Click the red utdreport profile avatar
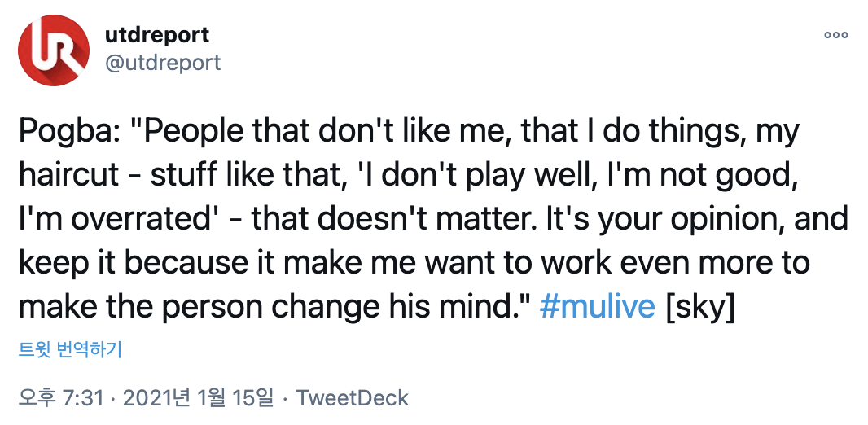Screen dimensions: 868x425 (x=53, y=50)
